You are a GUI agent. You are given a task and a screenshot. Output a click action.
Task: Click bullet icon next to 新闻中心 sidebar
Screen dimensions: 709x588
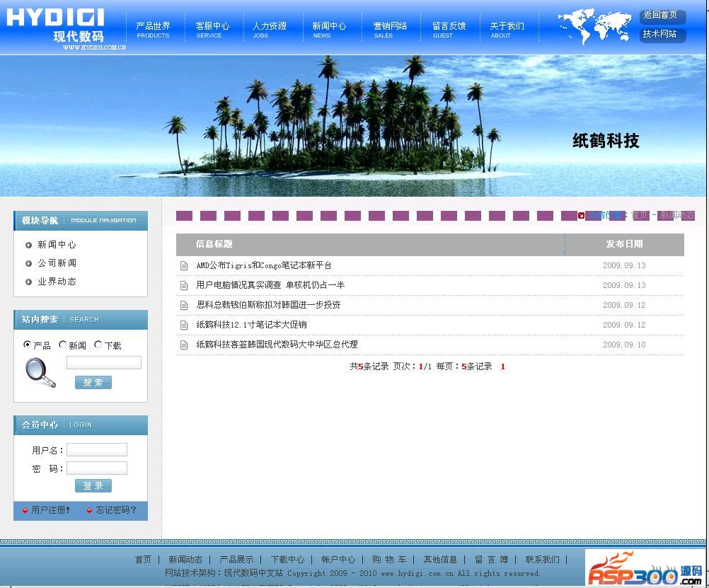click(x=28, y=245)
